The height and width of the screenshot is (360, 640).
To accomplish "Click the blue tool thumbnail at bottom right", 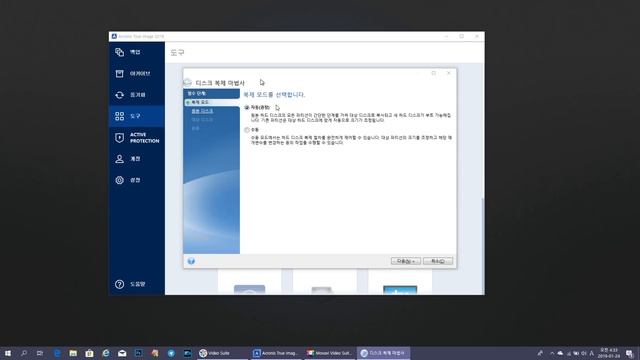I will click(x=400, y=290).
